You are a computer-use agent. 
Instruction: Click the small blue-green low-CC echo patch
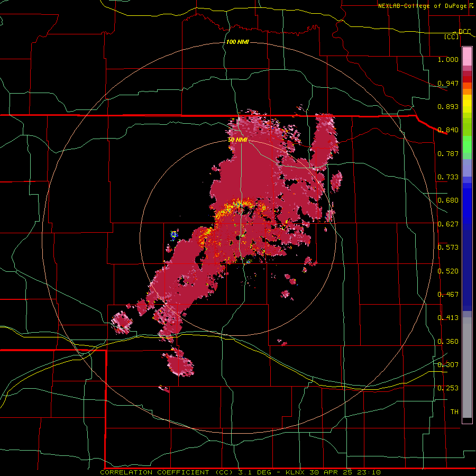pos(174,235)
